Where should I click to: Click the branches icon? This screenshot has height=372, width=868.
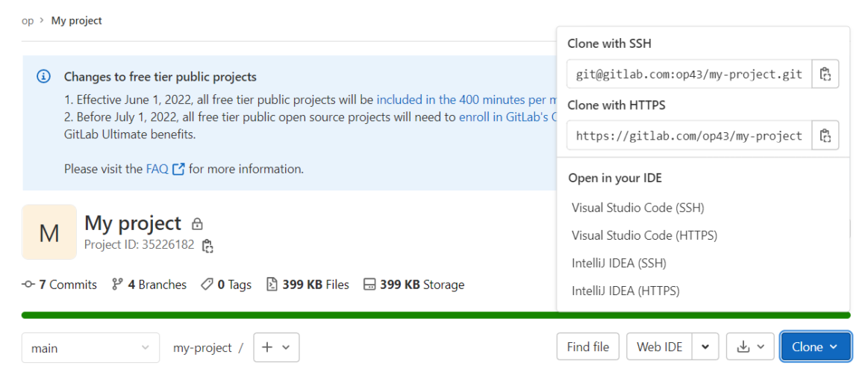(117, 285)
